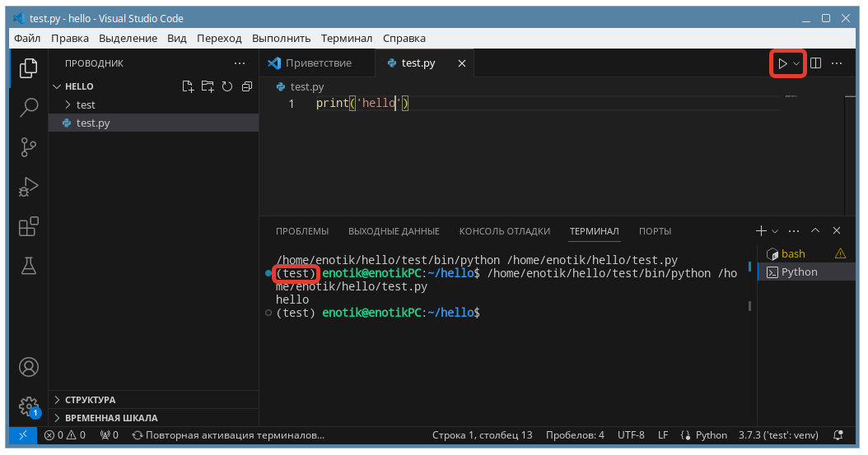Open the Explorer view in activity bar
The height and width of the screenshot is (455, 868).
point(28,68)
